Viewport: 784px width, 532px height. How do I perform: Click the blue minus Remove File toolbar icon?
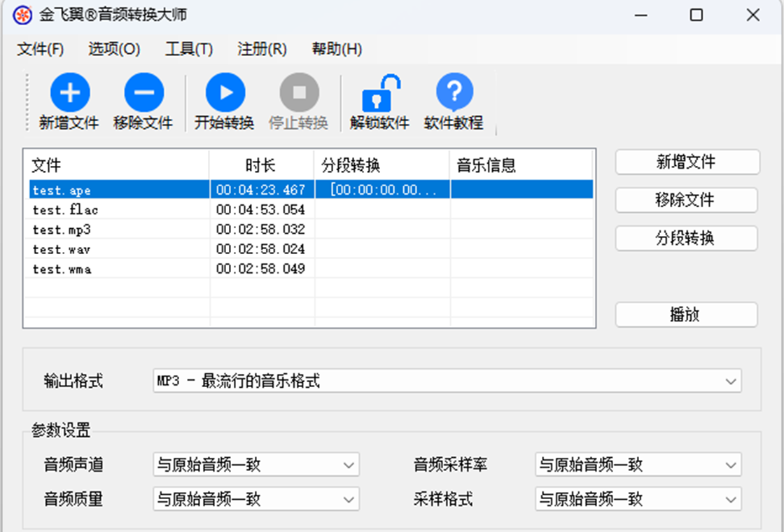144,92
